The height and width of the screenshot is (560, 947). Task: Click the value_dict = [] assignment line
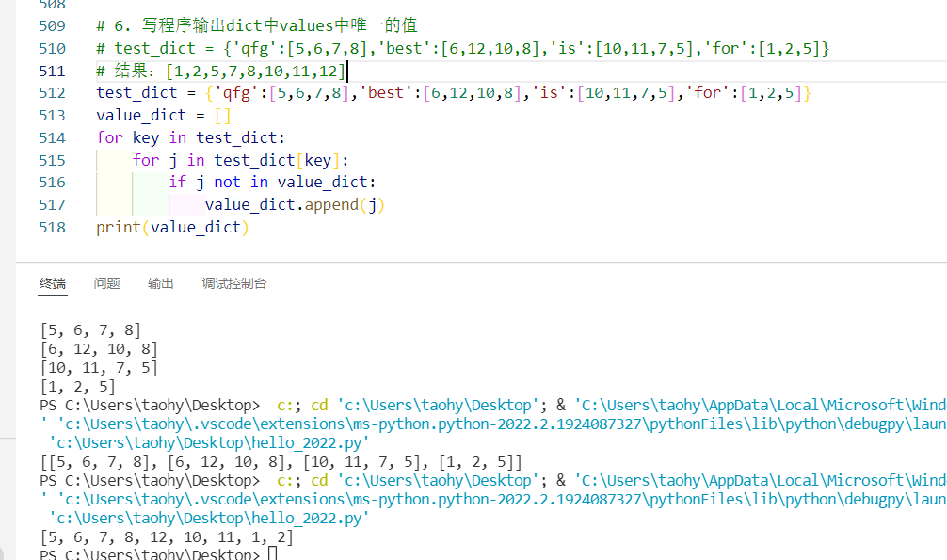[x=141, y=115]
